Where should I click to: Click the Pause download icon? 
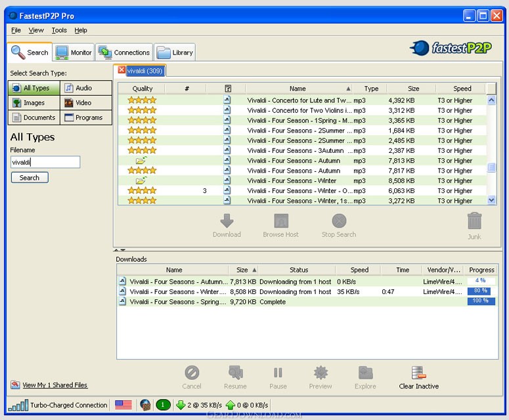(278, 373)
